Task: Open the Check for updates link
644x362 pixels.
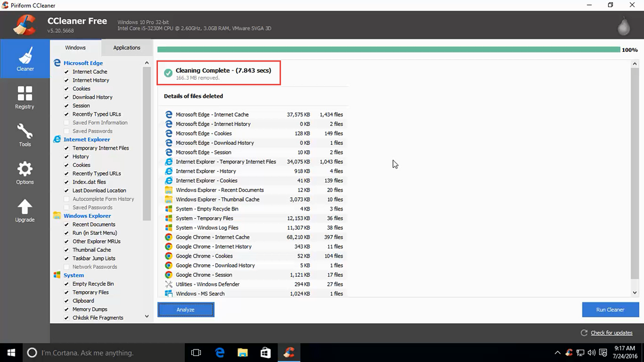Action: tap(611, 333)
